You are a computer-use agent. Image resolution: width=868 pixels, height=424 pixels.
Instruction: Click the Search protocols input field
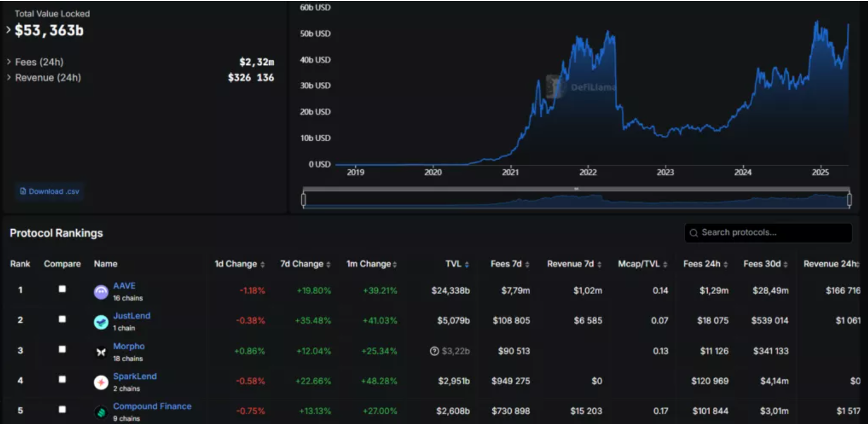768,233
